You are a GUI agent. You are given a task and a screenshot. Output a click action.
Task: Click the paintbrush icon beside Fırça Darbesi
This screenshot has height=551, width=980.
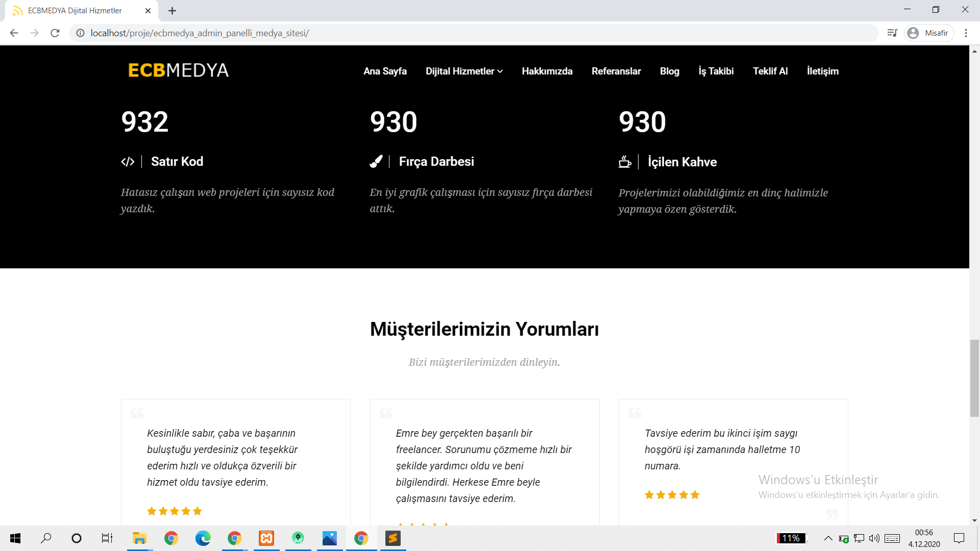(x=376, y=162)
